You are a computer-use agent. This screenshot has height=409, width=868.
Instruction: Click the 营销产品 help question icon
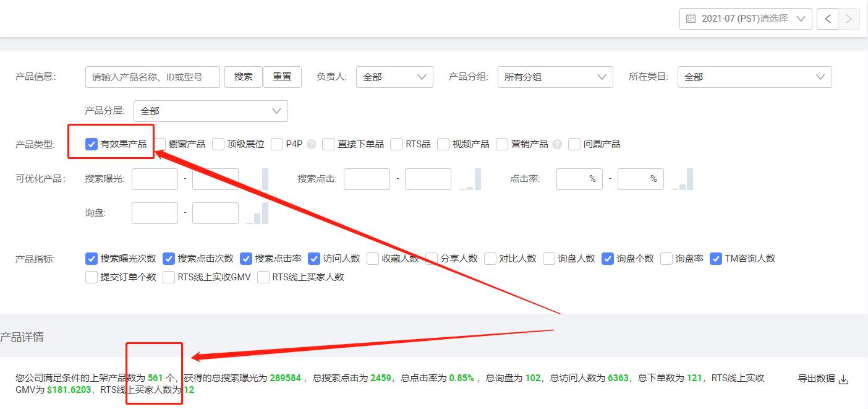557,144
